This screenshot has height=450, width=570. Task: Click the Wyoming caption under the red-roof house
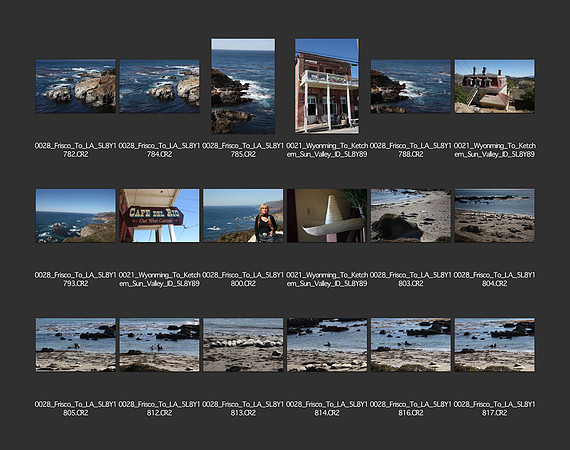pos(494,150)
